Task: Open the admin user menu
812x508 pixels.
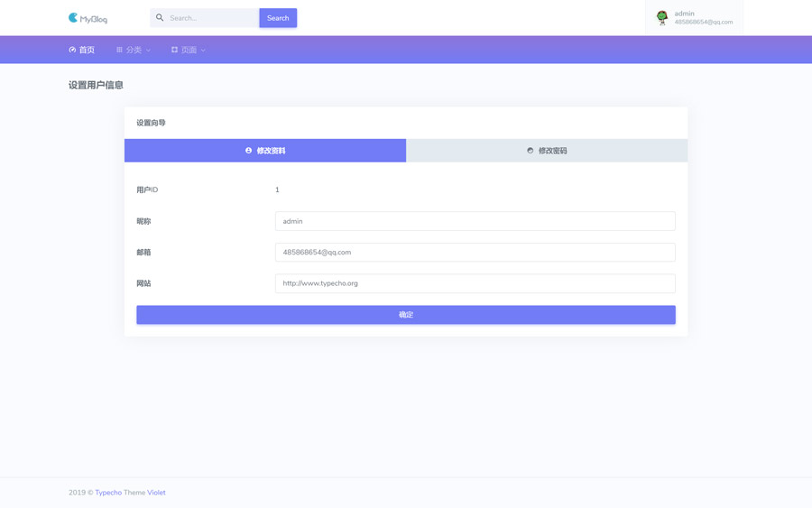Action: pos(694,18)
